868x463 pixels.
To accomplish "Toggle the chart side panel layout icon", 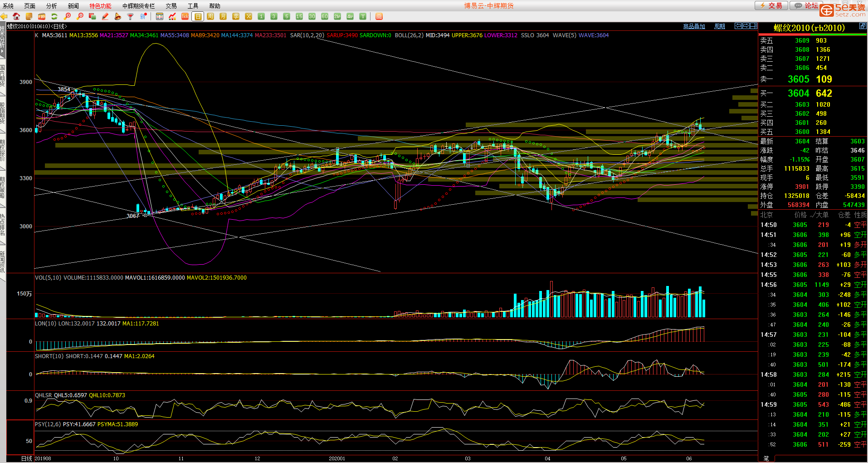I will pyautogui.click(x=753, y=26).
